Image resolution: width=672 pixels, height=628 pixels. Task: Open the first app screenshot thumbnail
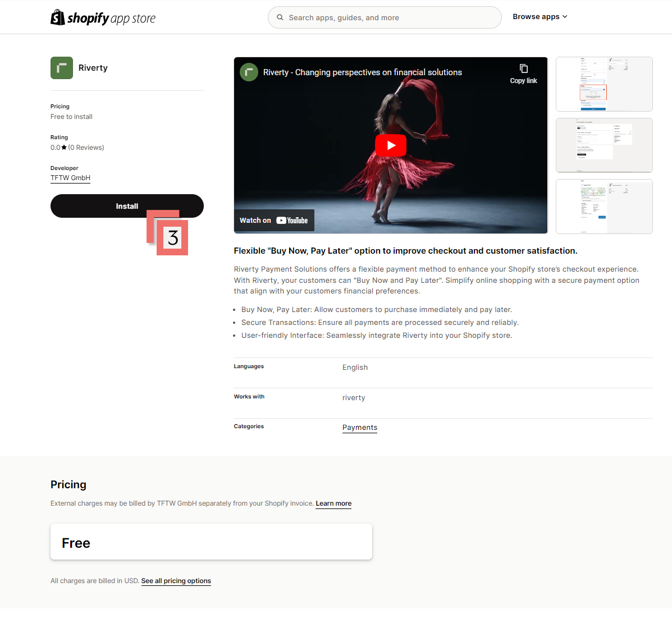coord(604,84)
